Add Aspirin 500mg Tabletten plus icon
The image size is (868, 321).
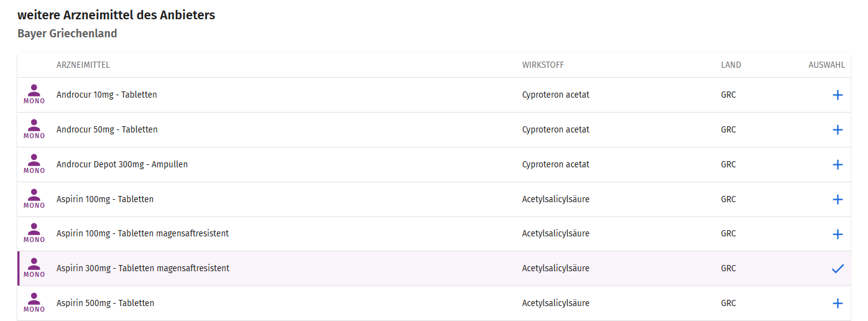coord(838,304)
